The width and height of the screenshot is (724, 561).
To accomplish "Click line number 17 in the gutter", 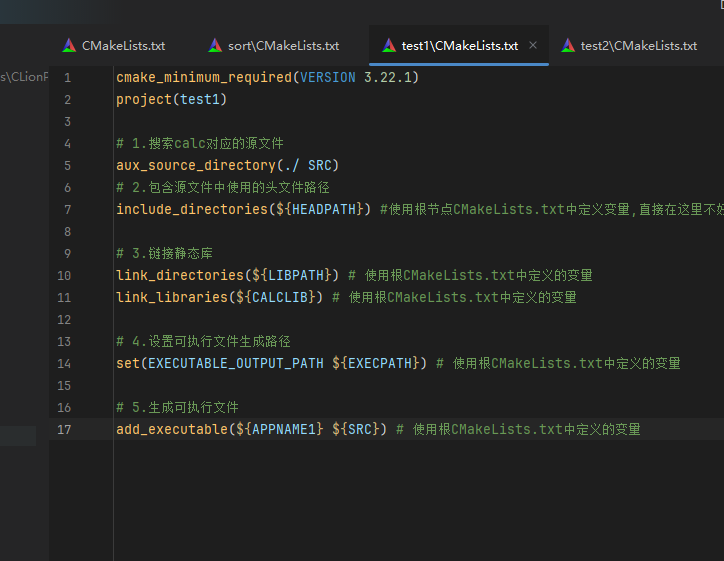I will click(65, 430).
